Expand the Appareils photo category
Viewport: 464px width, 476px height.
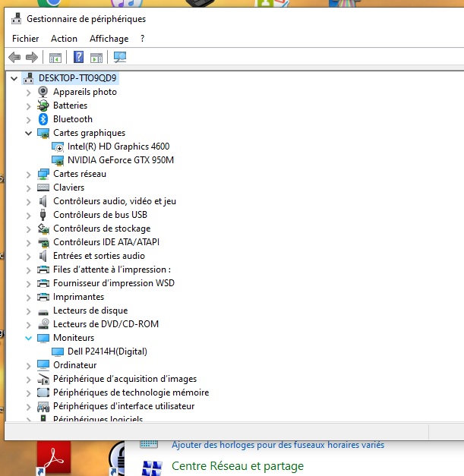[x=29, y=93]
